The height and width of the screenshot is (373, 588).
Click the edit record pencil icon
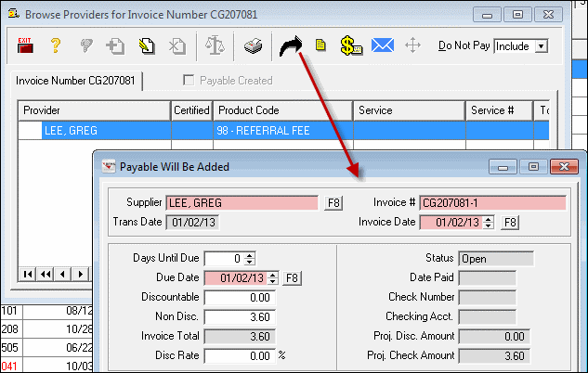point(147,46)
